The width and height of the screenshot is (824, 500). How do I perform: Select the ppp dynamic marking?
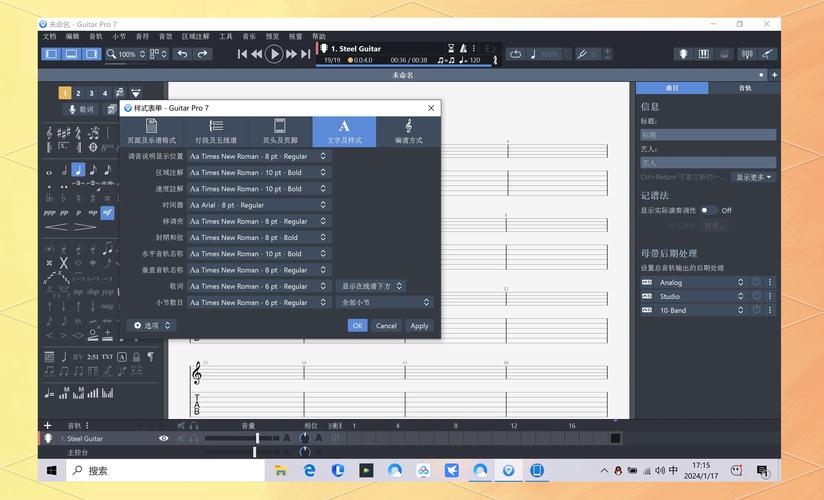tap(50, 212)
